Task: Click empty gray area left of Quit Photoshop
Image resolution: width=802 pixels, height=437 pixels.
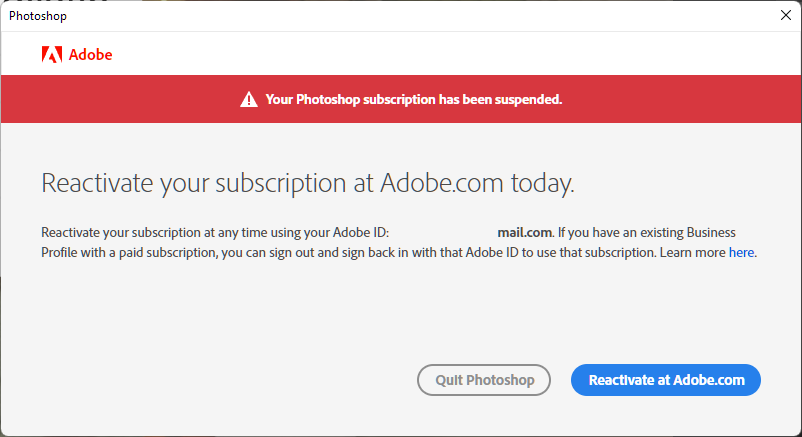Action: [220, 380]
